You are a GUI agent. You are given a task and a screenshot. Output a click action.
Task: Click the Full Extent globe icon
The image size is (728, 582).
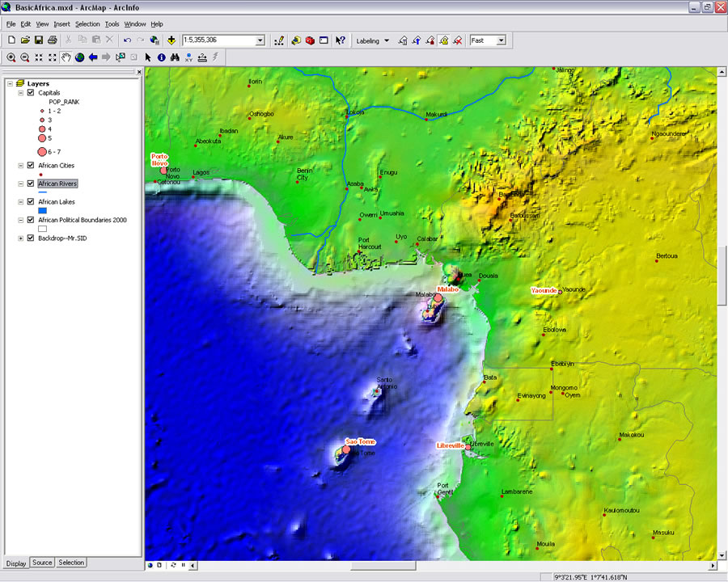pyautogui.click(x=79, y=57)
